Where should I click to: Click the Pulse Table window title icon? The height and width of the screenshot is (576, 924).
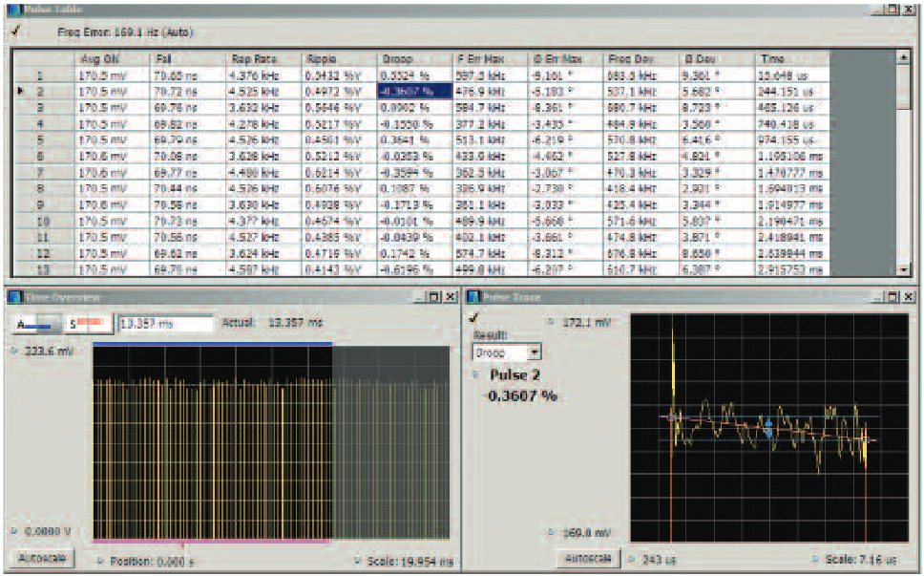(15, 10)
